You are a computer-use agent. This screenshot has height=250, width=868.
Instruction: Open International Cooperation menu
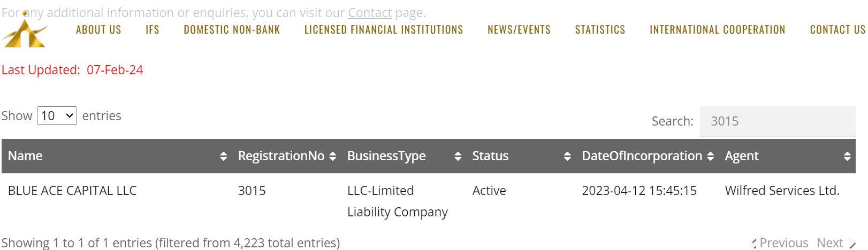pyautogui.click(x=718, y=30)
